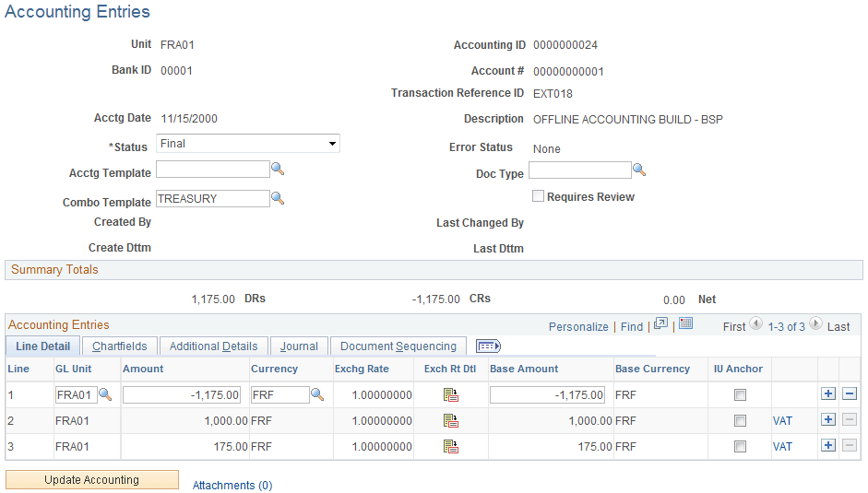Open GL Unit lookup on line 1

click(x=105, y=394)
